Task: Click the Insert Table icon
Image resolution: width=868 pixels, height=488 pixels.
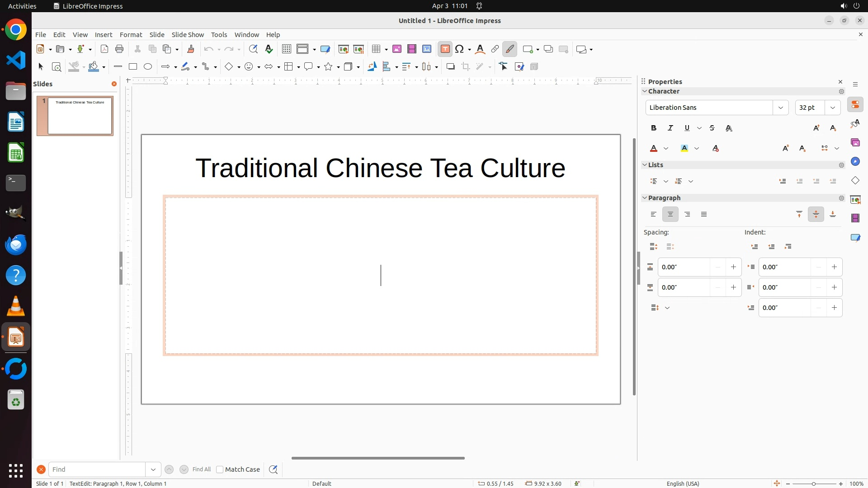Action: coord(376,49)
